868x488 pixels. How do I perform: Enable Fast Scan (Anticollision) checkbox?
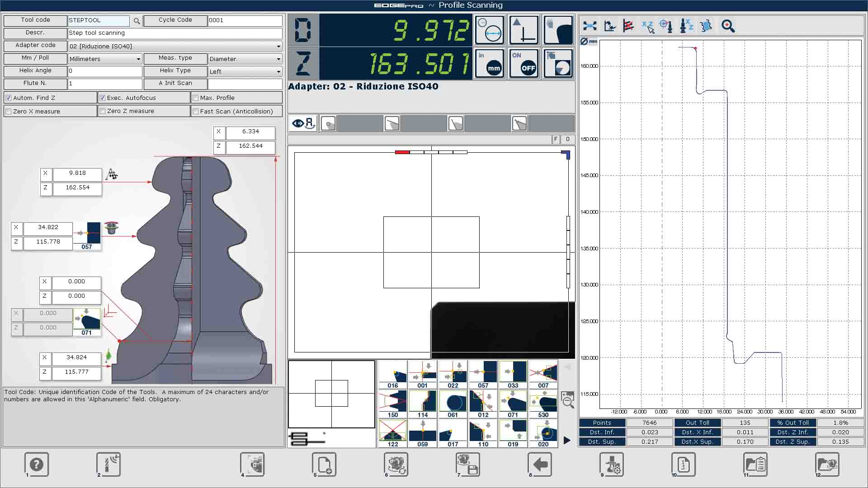point(196,111)
